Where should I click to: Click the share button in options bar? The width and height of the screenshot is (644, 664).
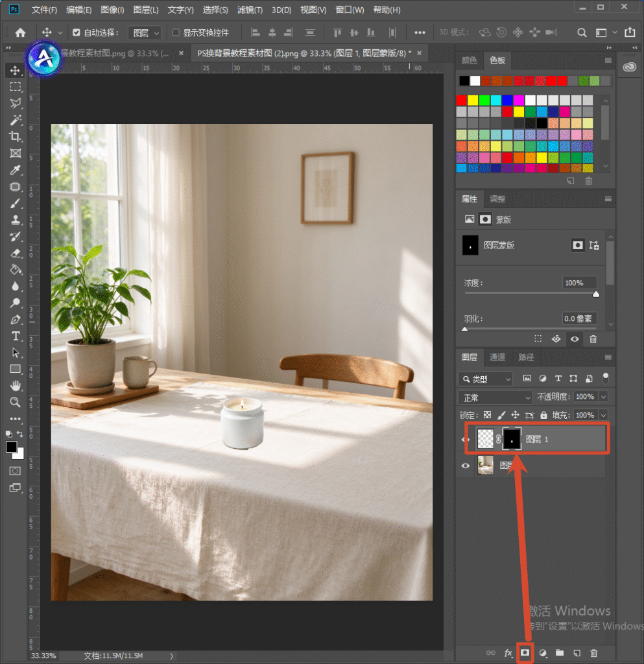pos(630,32)
